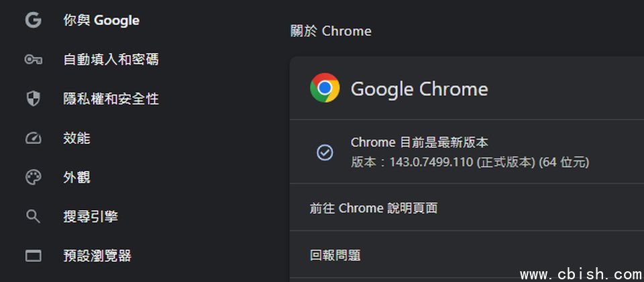Click the speedometer icon for performance

[33, 138]
